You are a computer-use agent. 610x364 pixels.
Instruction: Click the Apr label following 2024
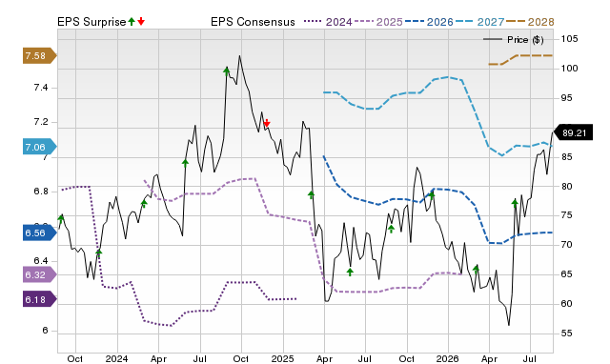[158, 358]
